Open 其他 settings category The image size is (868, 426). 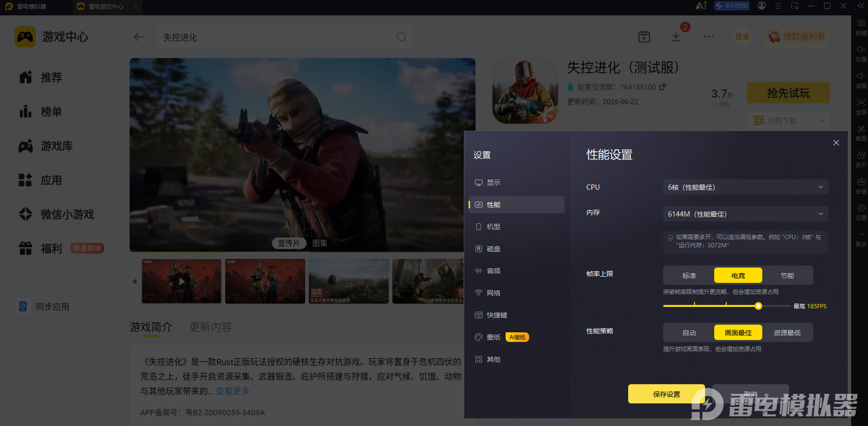[516, 359]
